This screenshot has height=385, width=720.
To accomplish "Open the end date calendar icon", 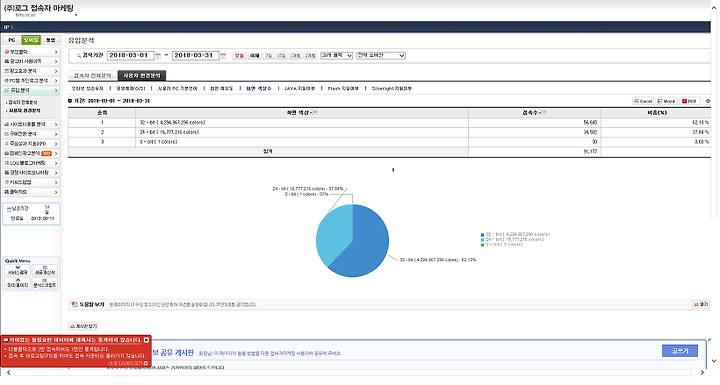I will pos(223,56).
